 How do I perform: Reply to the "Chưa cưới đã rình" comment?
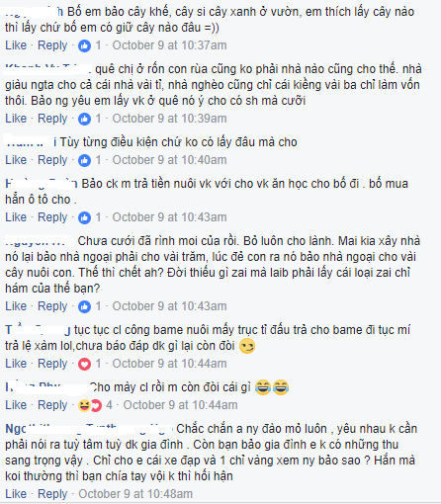(x=52, y=306)
